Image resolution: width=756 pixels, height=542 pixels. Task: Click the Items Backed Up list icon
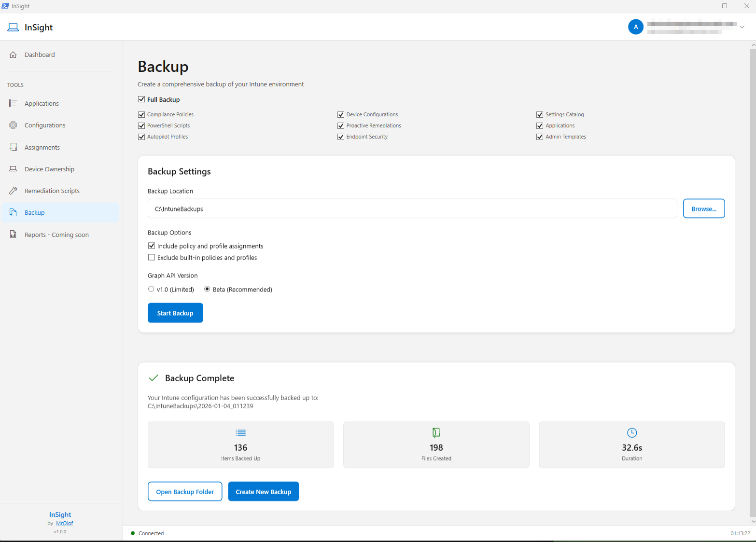click(x=240, y=433)
